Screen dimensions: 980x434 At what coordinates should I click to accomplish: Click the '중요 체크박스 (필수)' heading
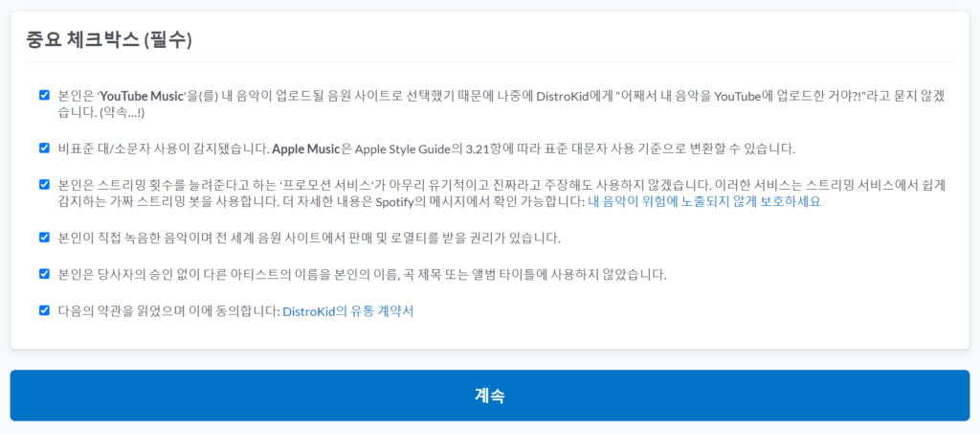point(109,40)
